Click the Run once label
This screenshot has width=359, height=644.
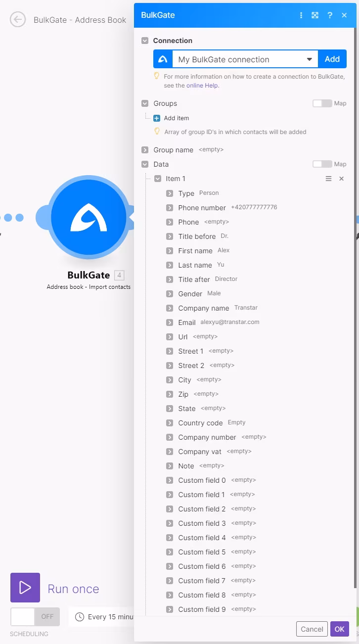pyautogui.click(x=73, y=589)
